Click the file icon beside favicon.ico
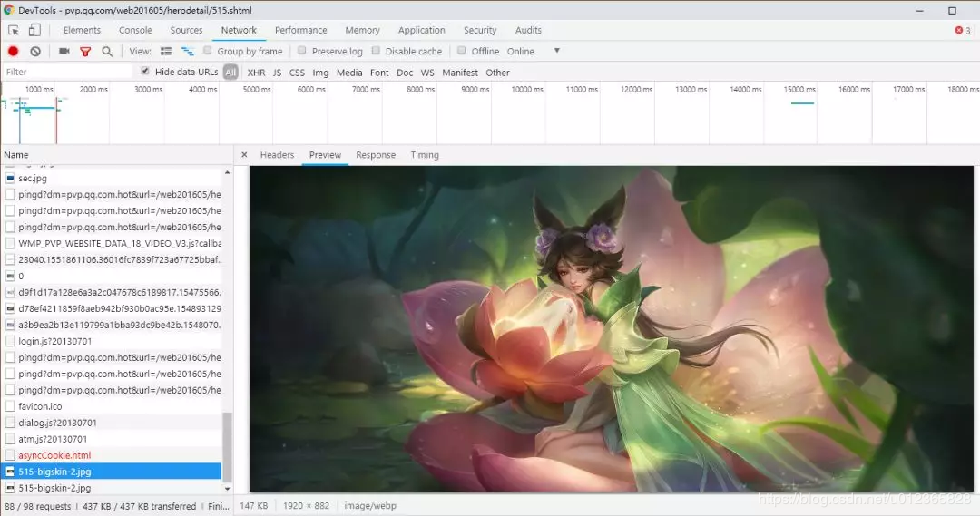This screenshot has width=980, height=516. (x=10, y=406)
